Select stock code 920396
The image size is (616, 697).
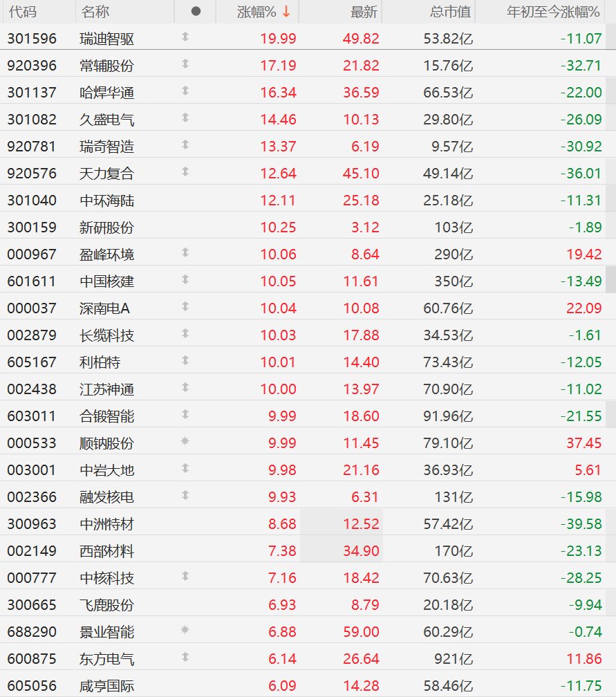[x=32, y=66]
